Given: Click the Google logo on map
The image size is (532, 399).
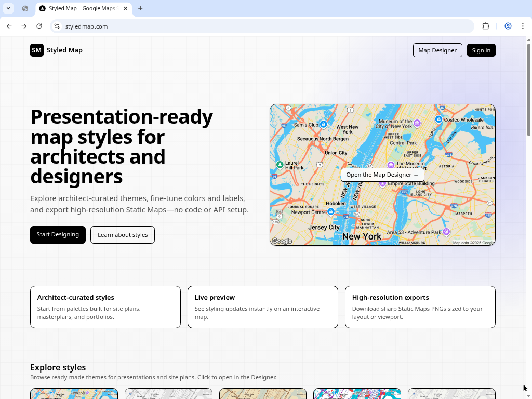Looking at the screenshot, I should pyautogui.click(x=282, y=241).
